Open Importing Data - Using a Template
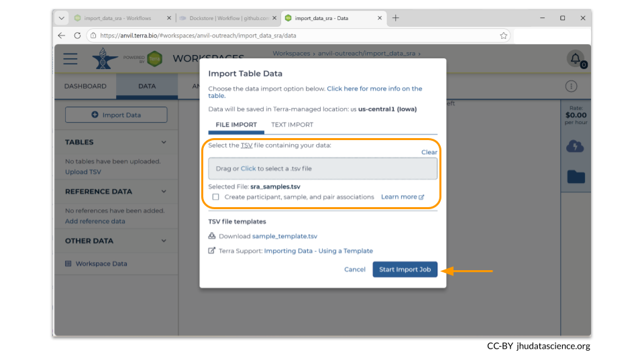This screenshot has height=362, width=644. coord(318,251)
